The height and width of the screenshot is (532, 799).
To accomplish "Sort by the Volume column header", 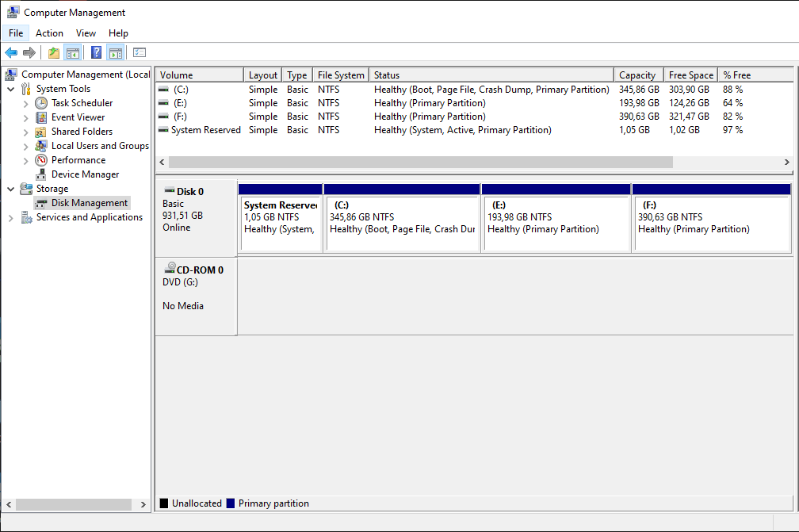I will (199, 75).
